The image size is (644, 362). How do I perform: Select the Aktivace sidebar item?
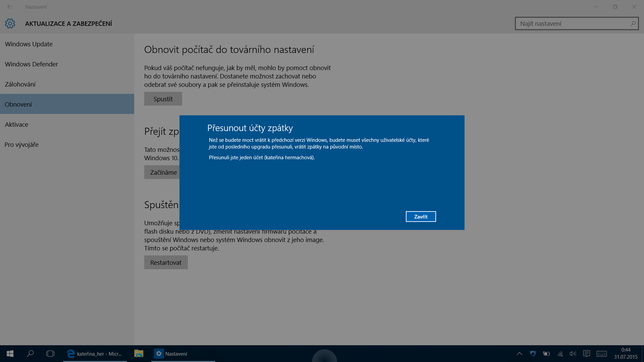pyautogui.click(x=16, y=124)
